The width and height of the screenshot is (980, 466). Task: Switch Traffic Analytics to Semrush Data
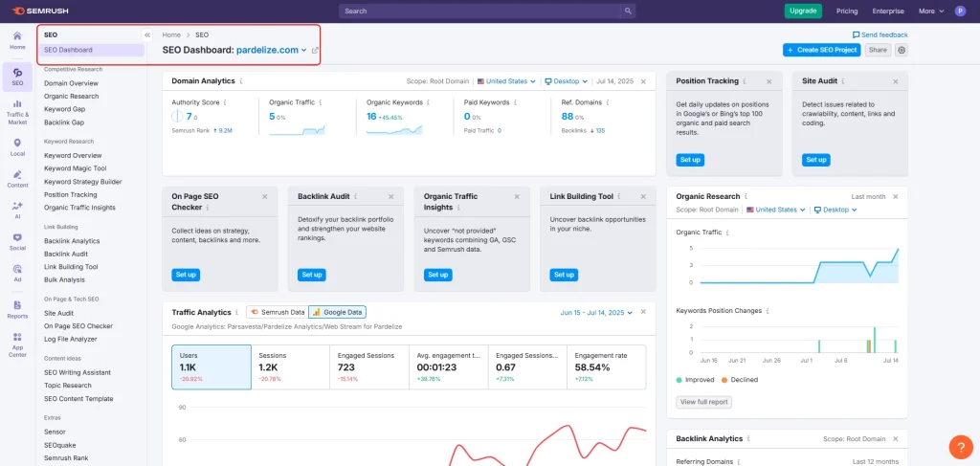coord(277,312)
